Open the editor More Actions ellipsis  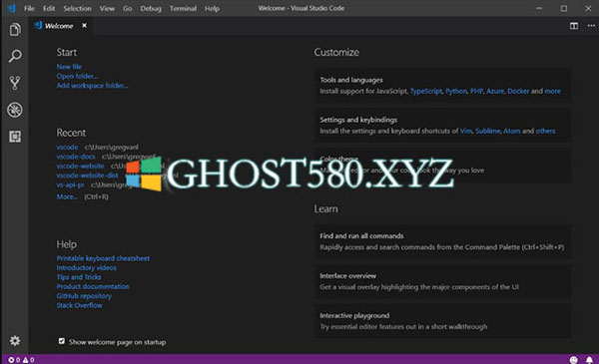click(x=591, y=26)
